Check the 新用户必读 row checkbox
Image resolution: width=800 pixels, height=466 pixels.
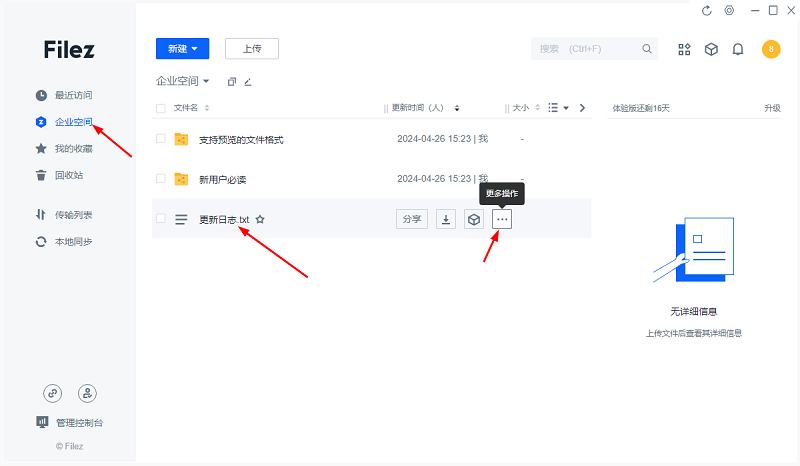click(x=161, y=179)
